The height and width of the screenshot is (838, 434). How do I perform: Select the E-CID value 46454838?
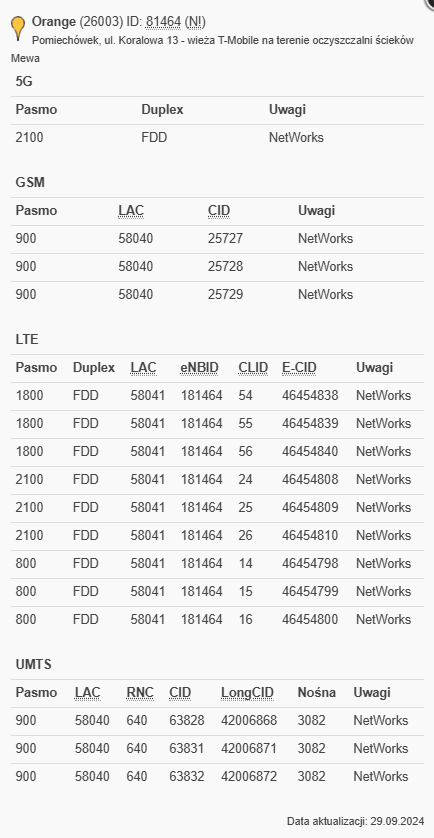(310, 395)
